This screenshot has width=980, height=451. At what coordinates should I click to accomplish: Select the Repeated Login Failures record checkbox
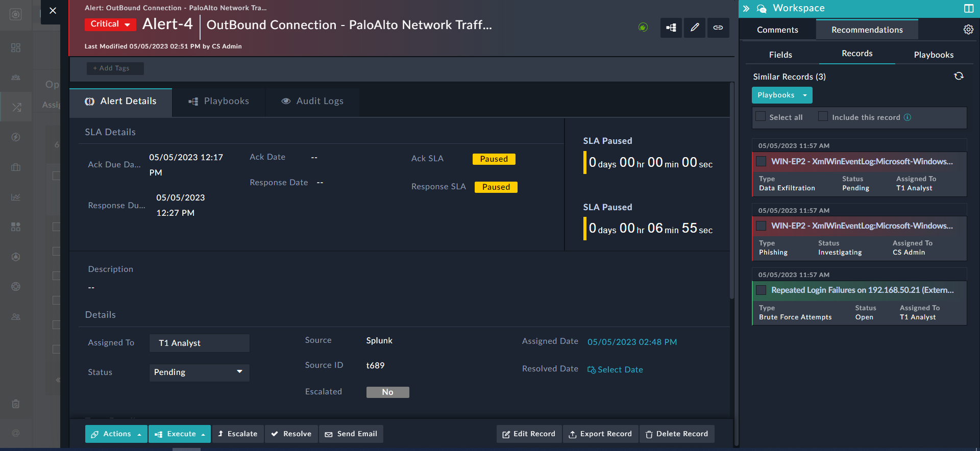pyautogui.click(x=761, y=290)
